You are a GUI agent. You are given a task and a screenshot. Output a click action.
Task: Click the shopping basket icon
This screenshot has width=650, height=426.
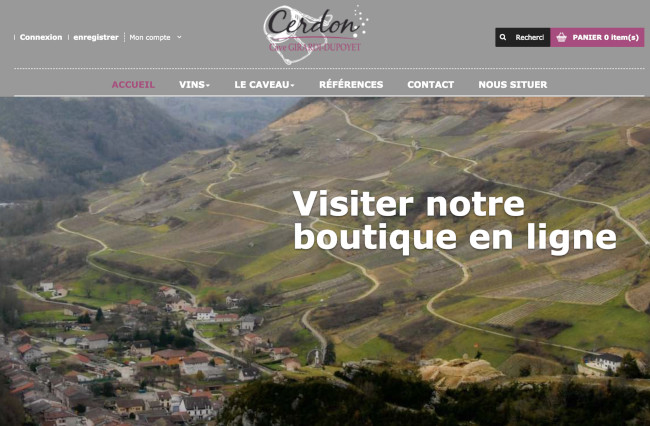click(561, 37)
